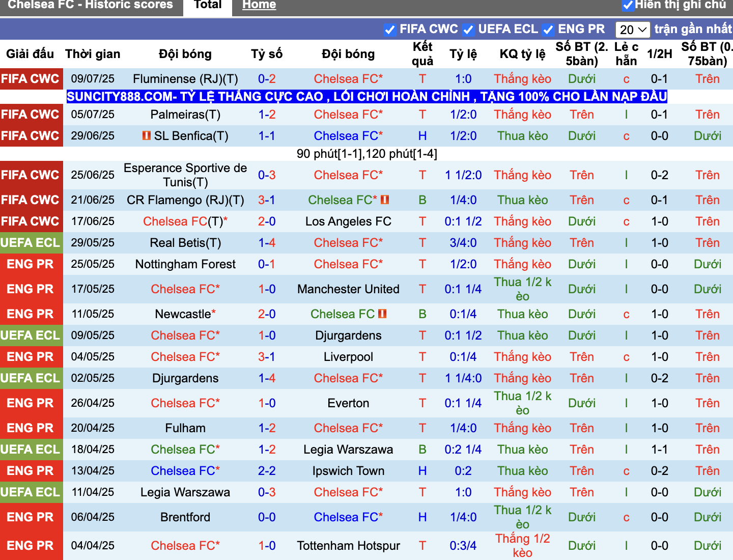Click red card icon in Newcastle match row

(x=382, y=314)
